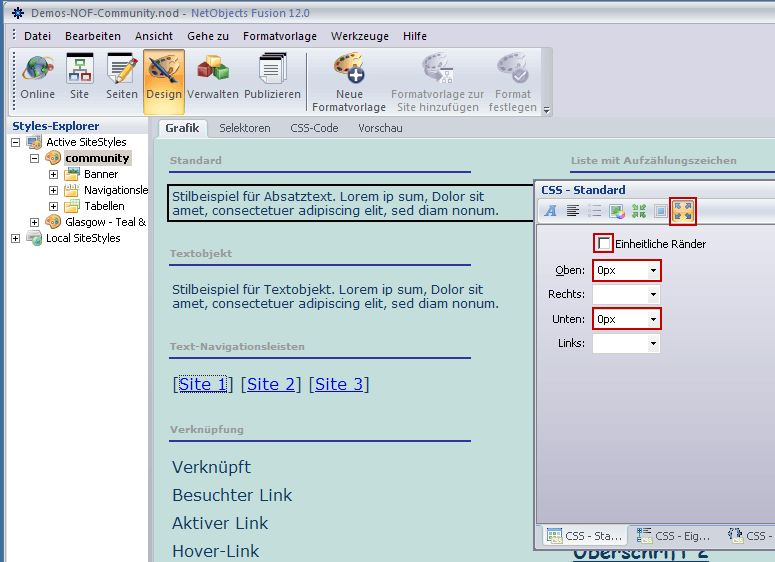Open the green arrows padding icon
This screenshot has height=562, width=775.
pyautogui.click(x=639, y=211)
